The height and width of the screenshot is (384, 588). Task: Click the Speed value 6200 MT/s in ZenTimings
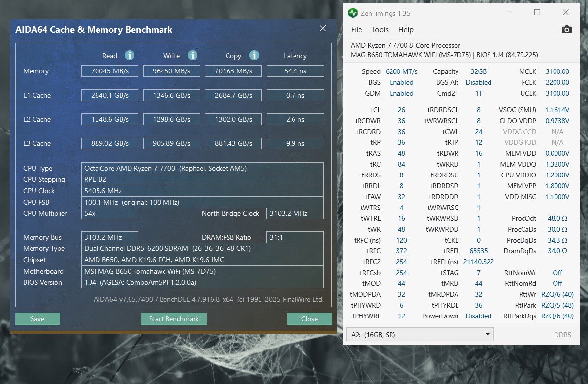pos(401,71)
